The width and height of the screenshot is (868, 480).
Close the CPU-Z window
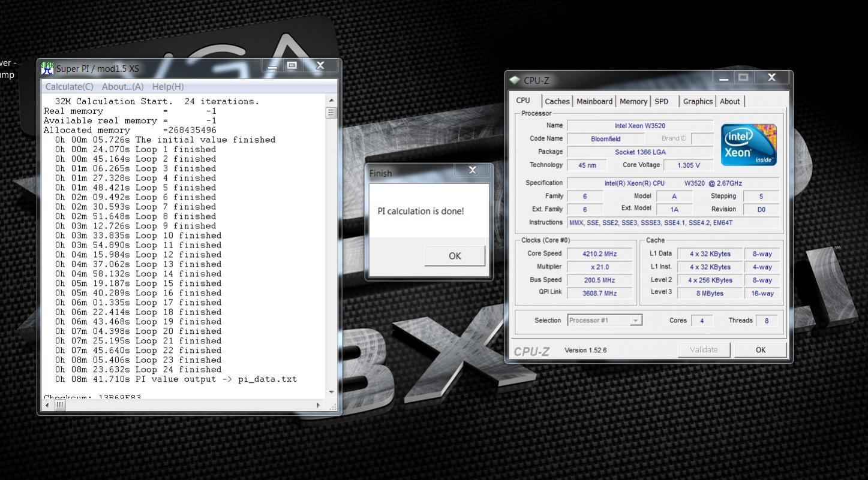(x=771, y=78)
